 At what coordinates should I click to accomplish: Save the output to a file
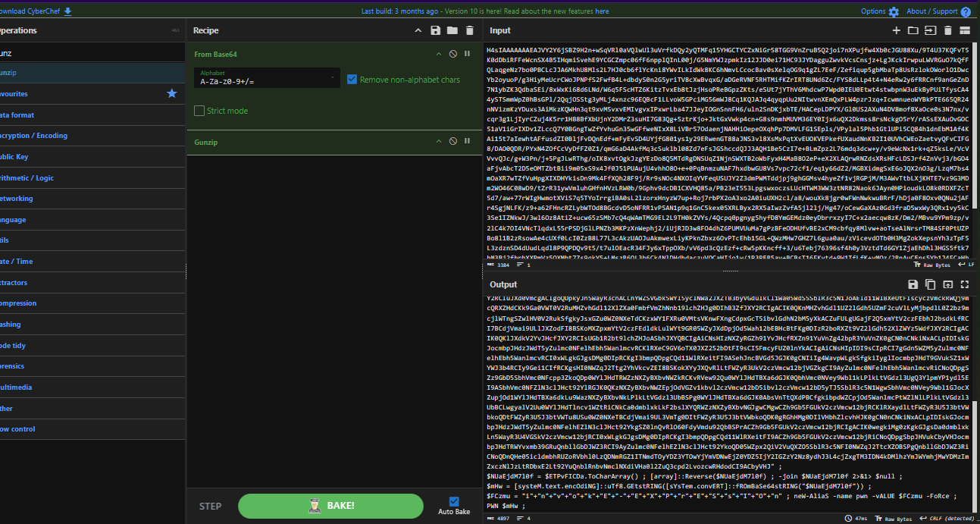coord(913,284)
